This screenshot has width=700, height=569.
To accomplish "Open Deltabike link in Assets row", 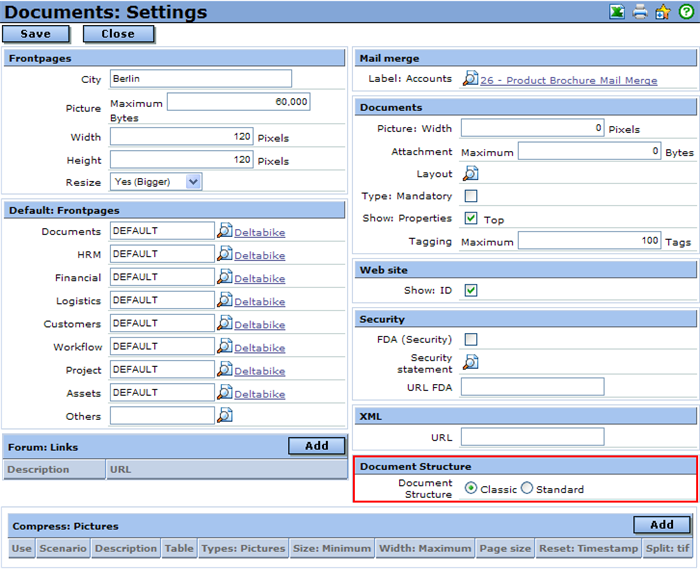I will (x=259, y=395).
